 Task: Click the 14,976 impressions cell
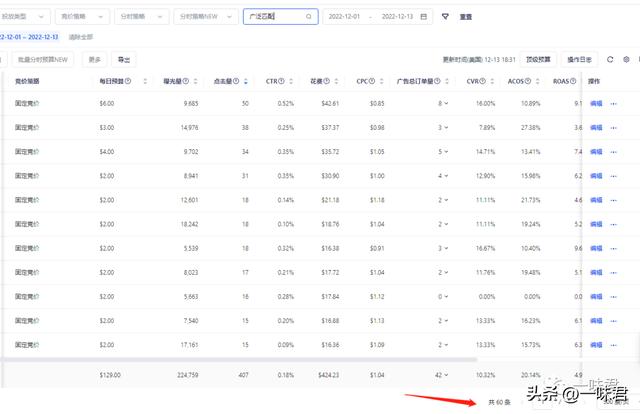point(189,128)
